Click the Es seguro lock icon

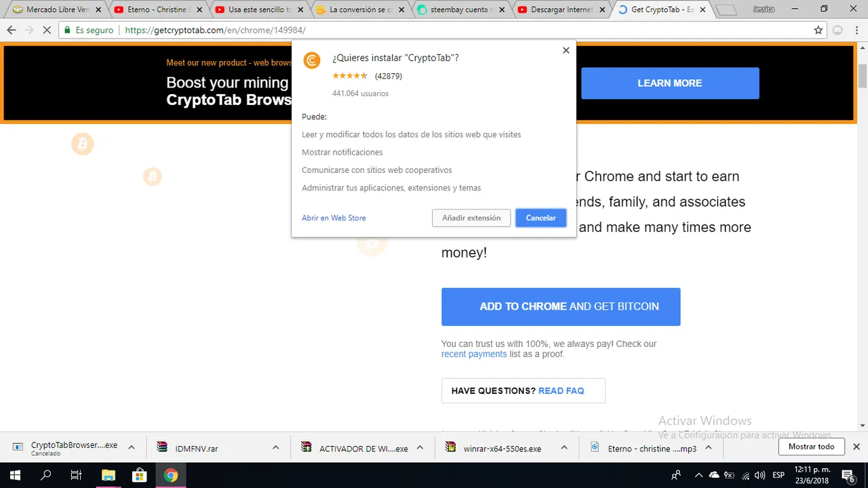(x=67, y=30)
